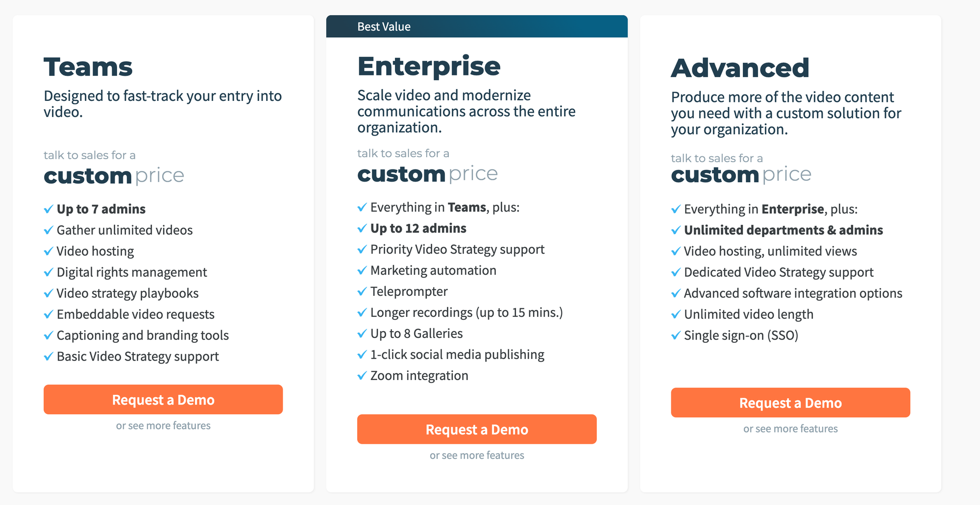Click checkmark beside 'Gather unlimited videos'
Screen dimensions: 980x505
pyautogui.click(x=49, y=230)
